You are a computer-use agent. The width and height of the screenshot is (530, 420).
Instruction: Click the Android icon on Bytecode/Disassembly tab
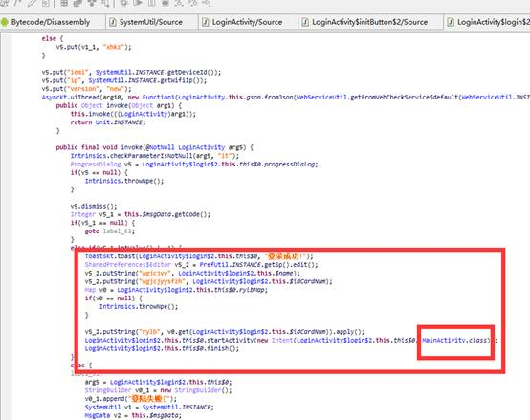(x=5, y=22)
